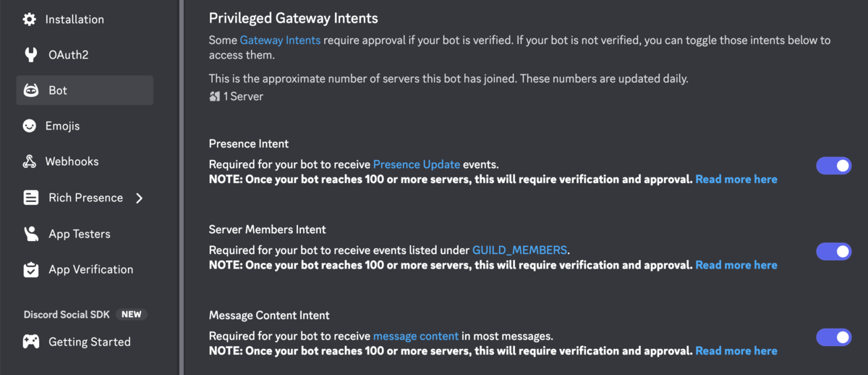Expand the Rich Presence chevron

point(140,198)
